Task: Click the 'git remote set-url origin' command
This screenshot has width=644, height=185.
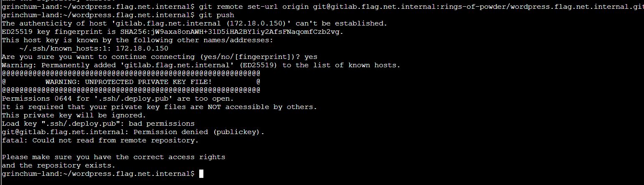Action: click(x=254, y=7)
